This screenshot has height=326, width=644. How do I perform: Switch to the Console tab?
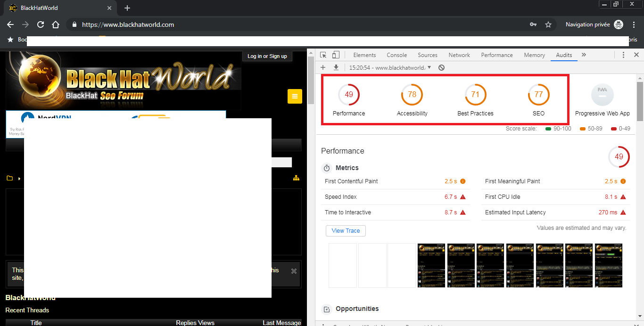[397, 55]
